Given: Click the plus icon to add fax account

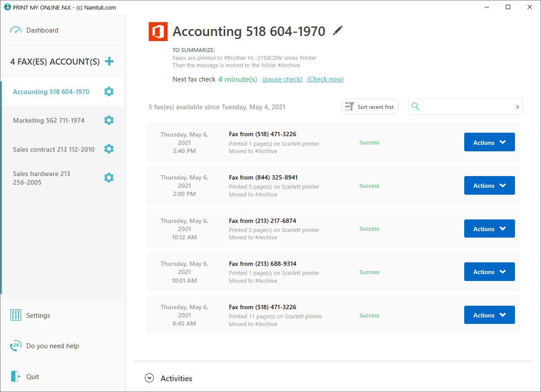Looking at the screenshot, I should pos(109,61).
